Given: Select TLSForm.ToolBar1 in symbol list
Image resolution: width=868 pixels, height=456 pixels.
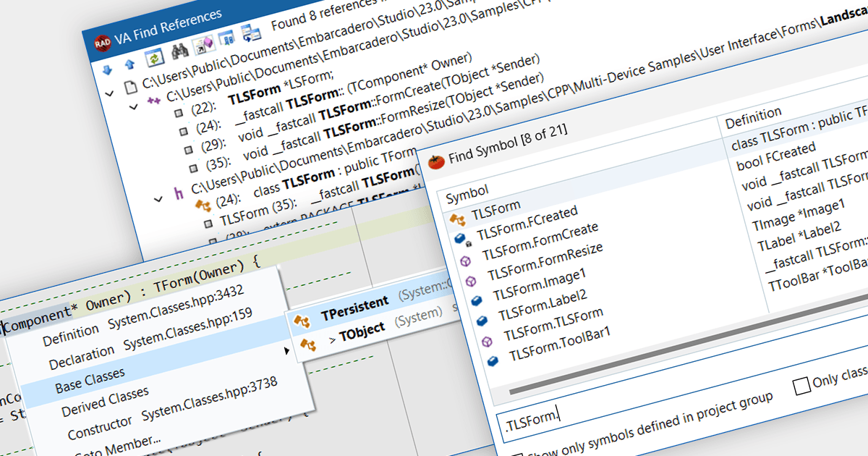Looking at the screenshot, I should click(560, 344).
